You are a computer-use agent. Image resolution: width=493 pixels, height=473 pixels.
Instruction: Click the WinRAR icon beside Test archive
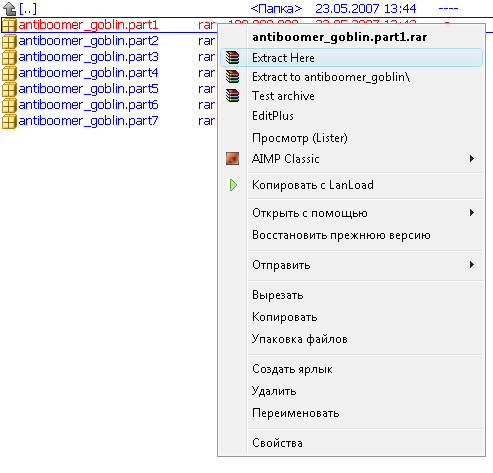[x=232, y=96]
